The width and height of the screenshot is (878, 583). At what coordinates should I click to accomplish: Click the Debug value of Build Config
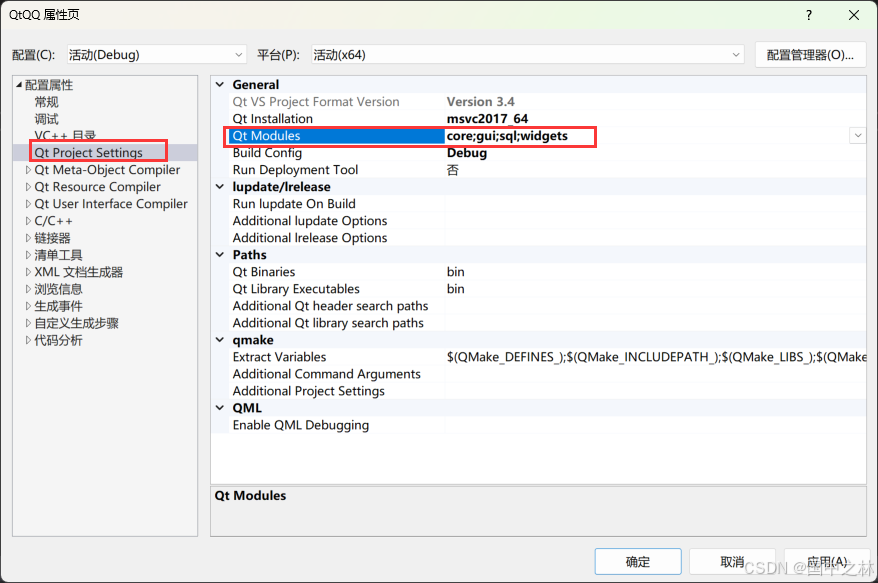point(467,153)
